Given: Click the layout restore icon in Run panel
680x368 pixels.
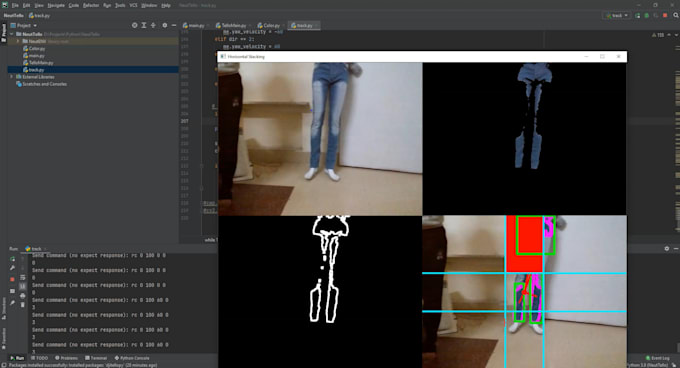Looking at the screenshot, I should pyautogui.click(x=12, y=291).
